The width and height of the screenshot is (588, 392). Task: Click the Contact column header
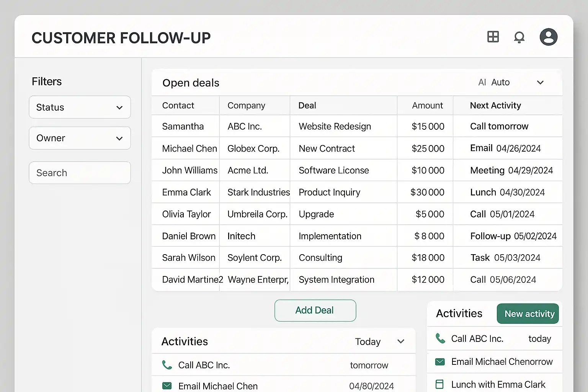[x=178, y=106]
